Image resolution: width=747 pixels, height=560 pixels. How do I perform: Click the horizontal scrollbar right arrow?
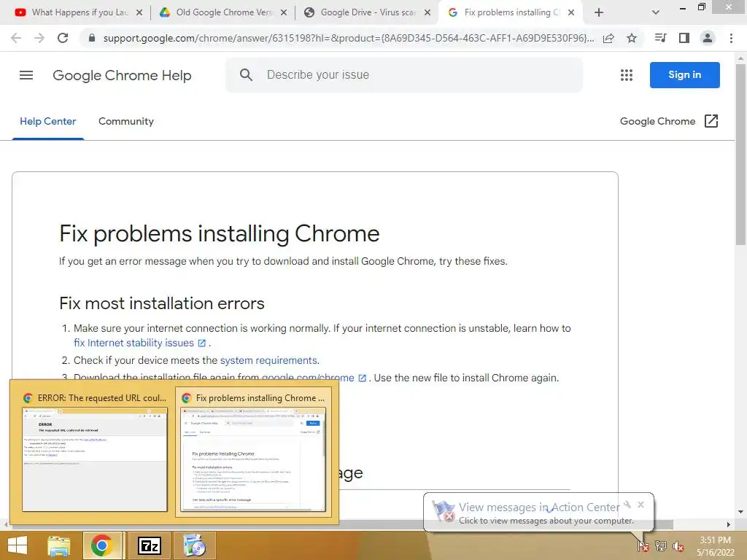729,524
